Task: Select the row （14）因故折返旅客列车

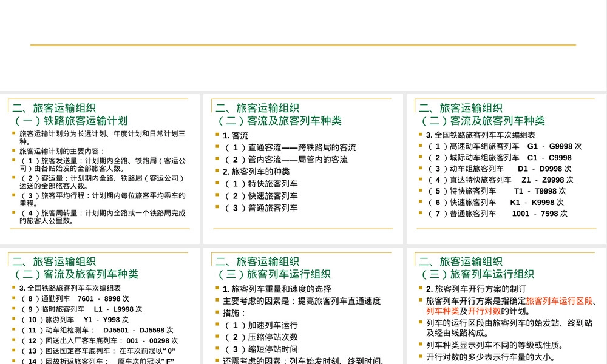Action: 97,362
